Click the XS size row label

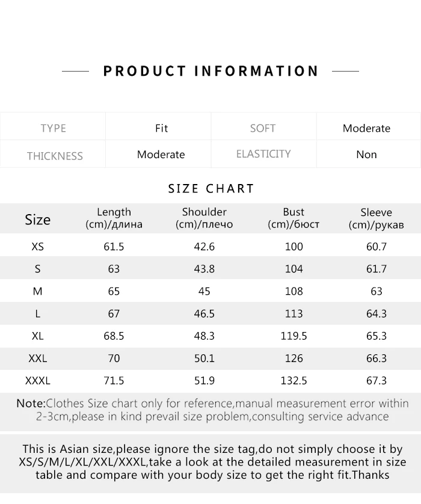tap(38, 247)
